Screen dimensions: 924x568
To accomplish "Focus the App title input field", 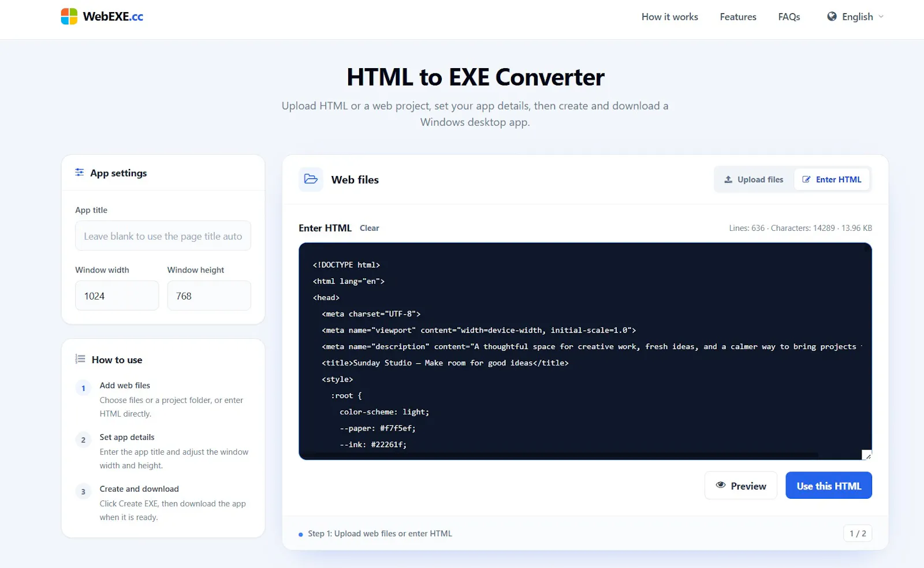I will [163, 236].
